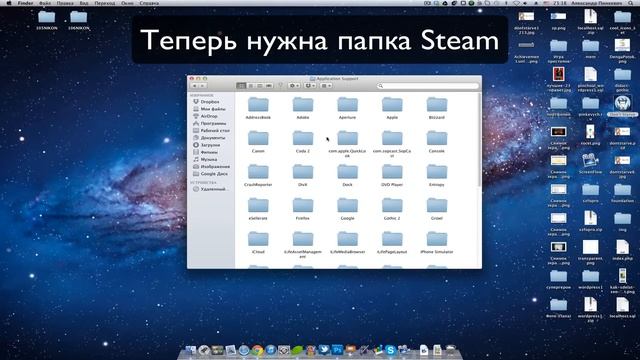Screen dimensions: 640x360
Task: Select the Blizzard folder
Action: click(437, 108)
